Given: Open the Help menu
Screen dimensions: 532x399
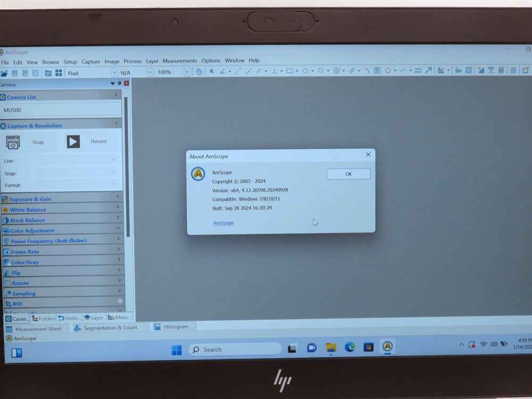Looking at the screenshot, I should 254,60.
